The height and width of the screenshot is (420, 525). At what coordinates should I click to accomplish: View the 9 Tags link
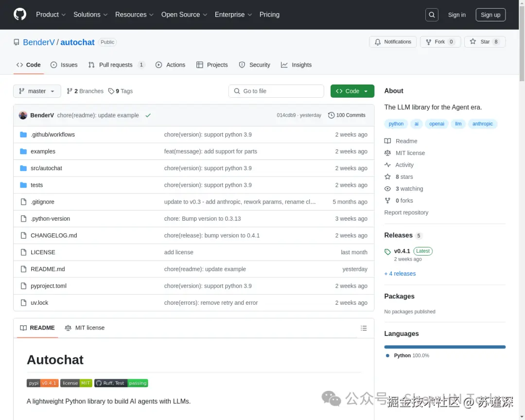(121, 91)
